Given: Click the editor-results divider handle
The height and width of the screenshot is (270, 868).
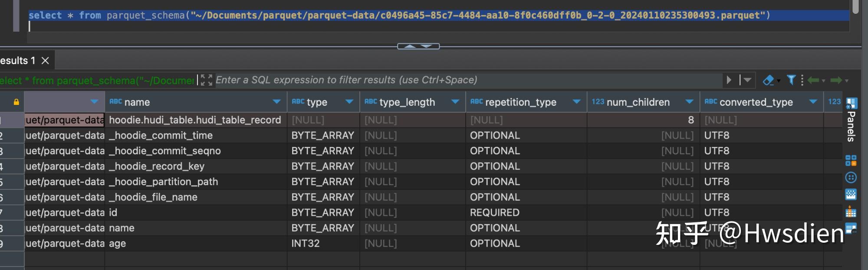Looking at the screenshot, I should pos(418,46).
